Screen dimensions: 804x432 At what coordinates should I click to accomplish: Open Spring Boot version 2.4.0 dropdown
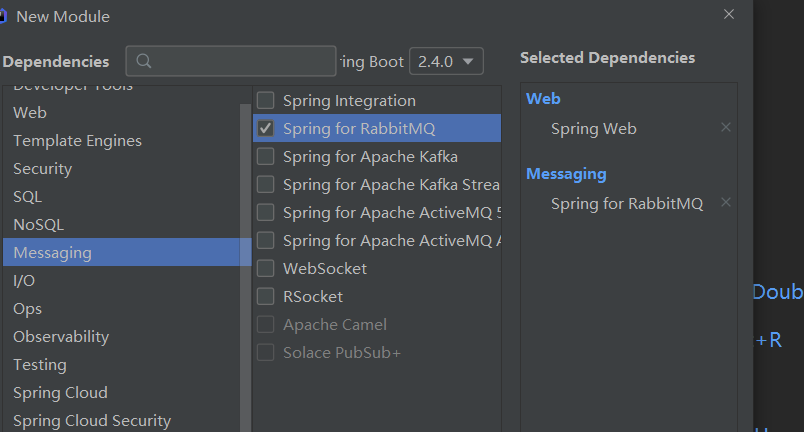point(446,61)
